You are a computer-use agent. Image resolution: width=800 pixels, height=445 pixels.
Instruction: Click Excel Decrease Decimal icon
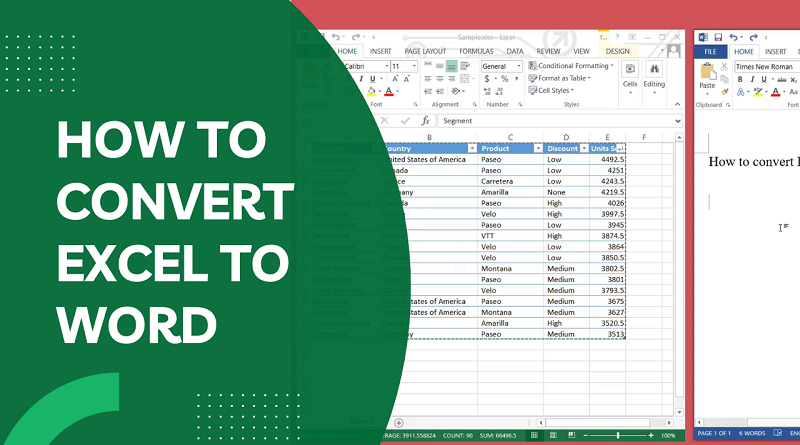pyautogui.click(x=499, y=91)
